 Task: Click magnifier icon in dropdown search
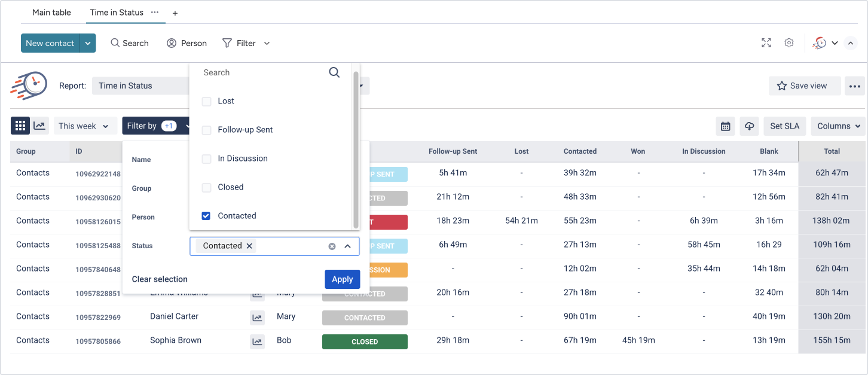(334, 72)
